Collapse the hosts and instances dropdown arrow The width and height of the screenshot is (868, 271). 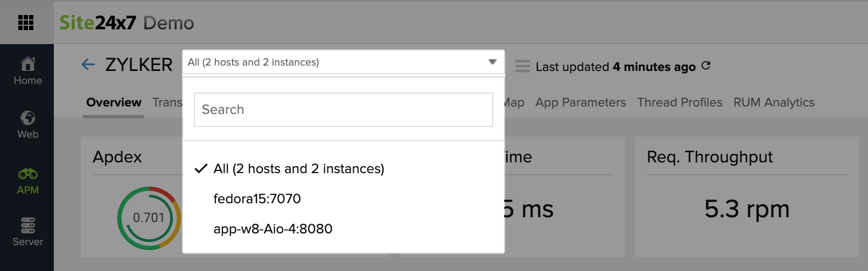click(492, 62)
